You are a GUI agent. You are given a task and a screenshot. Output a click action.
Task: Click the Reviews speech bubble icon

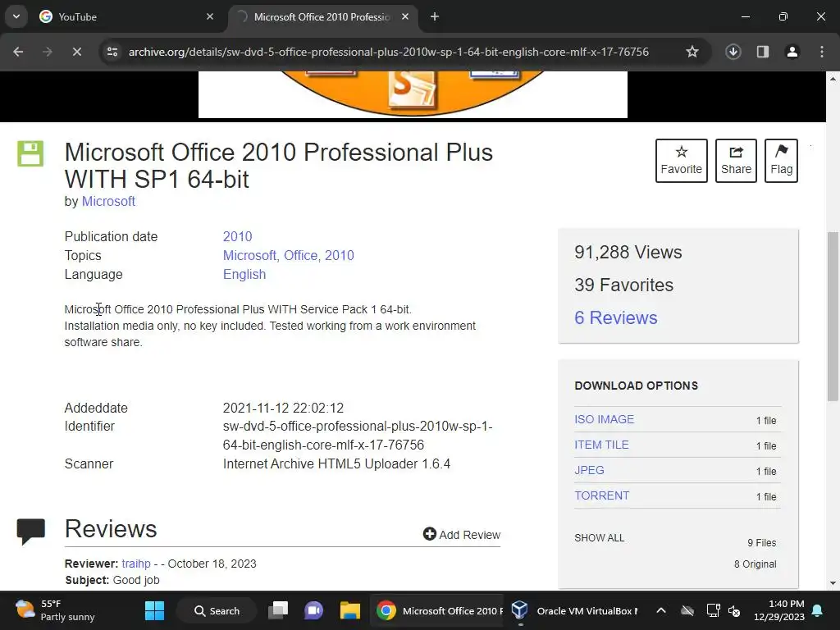[30, 532]
